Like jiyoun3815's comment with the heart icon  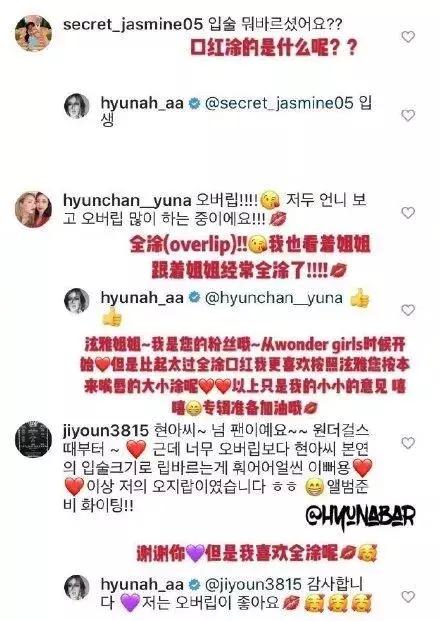tap(408, 443)
